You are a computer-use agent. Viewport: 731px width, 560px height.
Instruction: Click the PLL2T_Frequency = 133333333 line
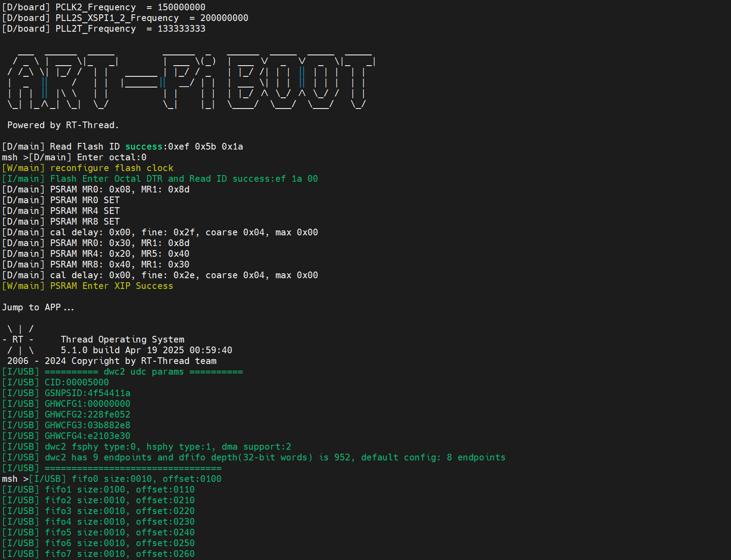point(104,29)
